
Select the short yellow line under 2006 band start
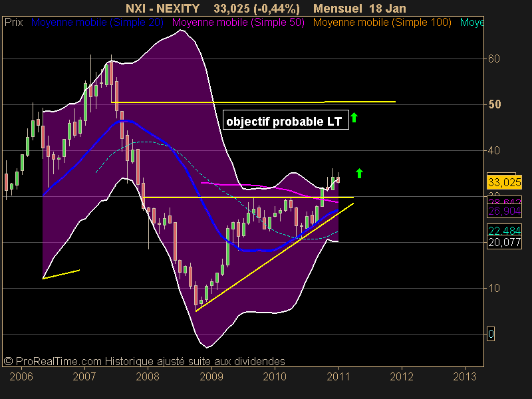point(61,275)
